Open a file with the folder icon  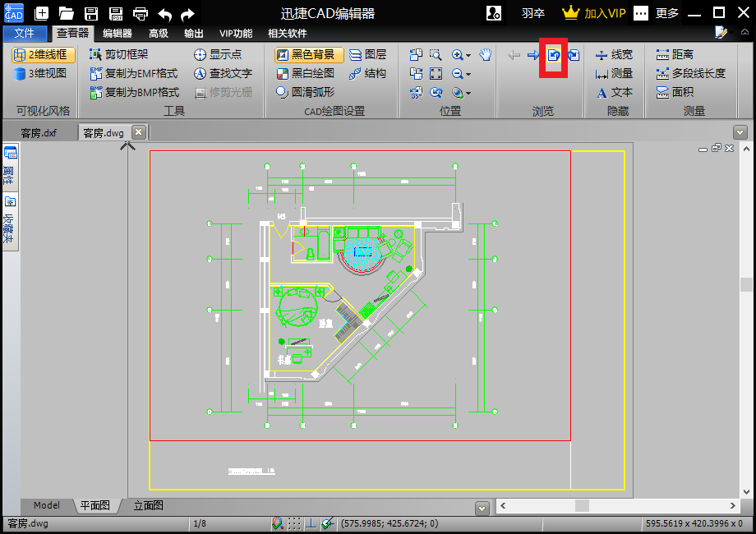(66, 13)
